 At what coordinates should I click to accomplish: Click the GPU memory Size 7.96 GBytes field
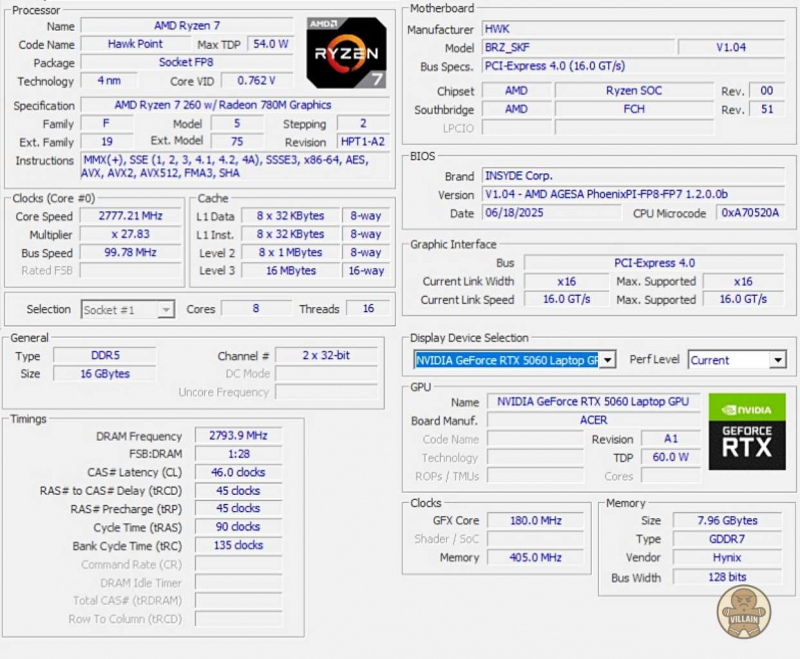[x=727, y=521]
